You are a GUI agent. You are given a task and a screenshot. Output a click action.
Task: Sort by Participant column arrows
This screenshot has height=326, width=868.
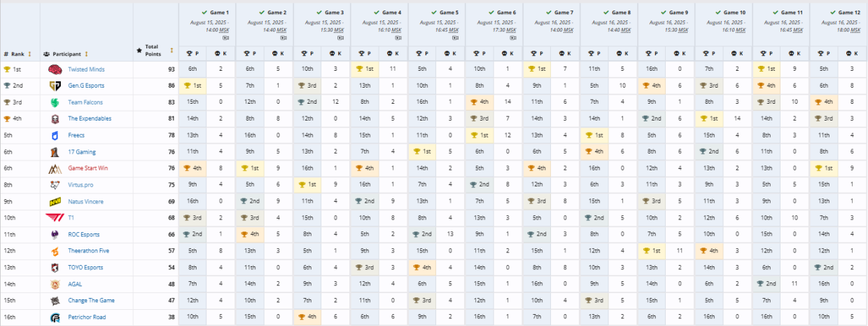coord(87,54)
